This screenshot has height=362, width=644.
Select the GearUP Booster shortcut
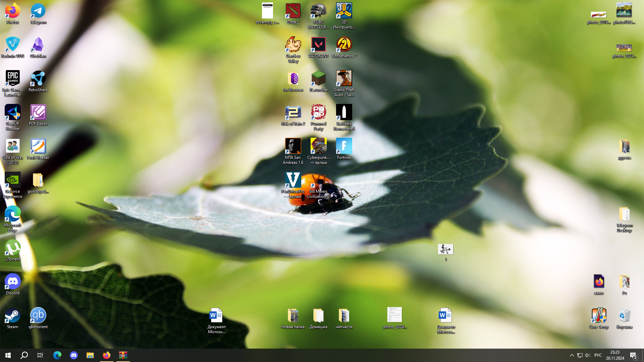click(13, 117)
